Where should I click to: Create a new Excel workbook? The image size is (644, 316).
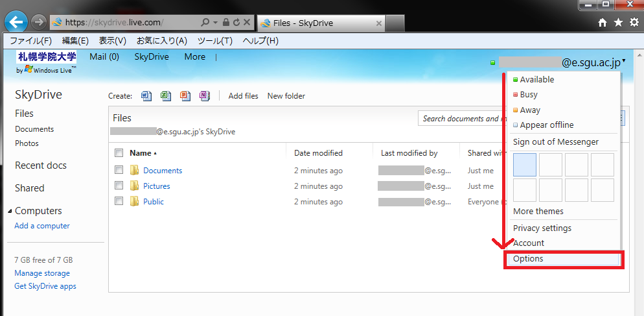coord(165,96)
